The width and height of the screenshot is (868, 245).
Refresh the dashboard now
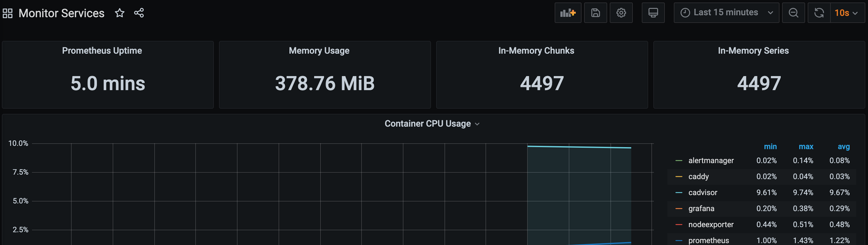(819, 13)
